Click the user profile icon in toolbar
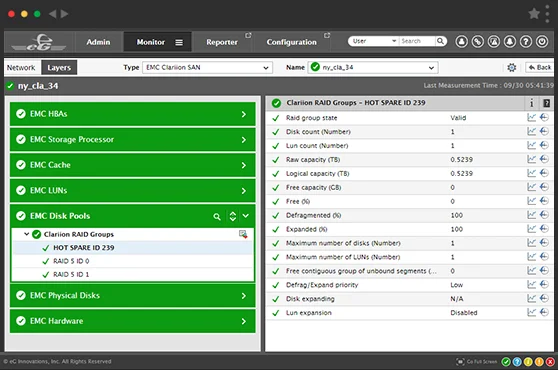 [x=462, y=42]
